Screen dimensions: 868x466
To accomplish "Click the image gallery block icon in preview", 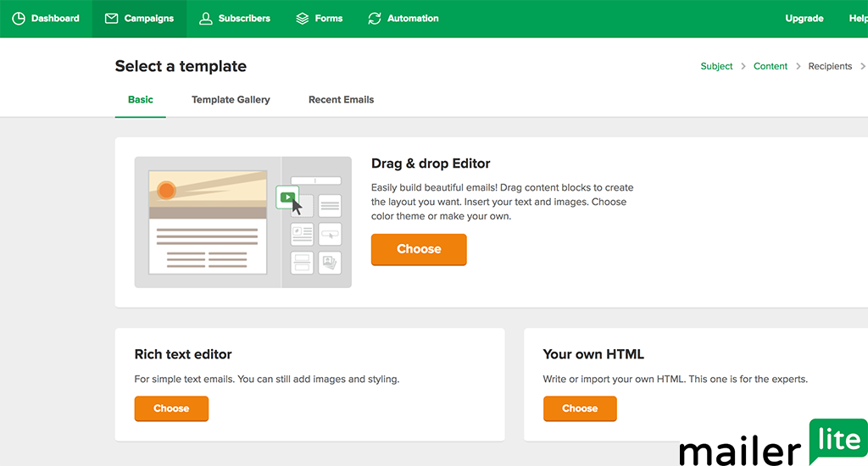I will (329, 263).
